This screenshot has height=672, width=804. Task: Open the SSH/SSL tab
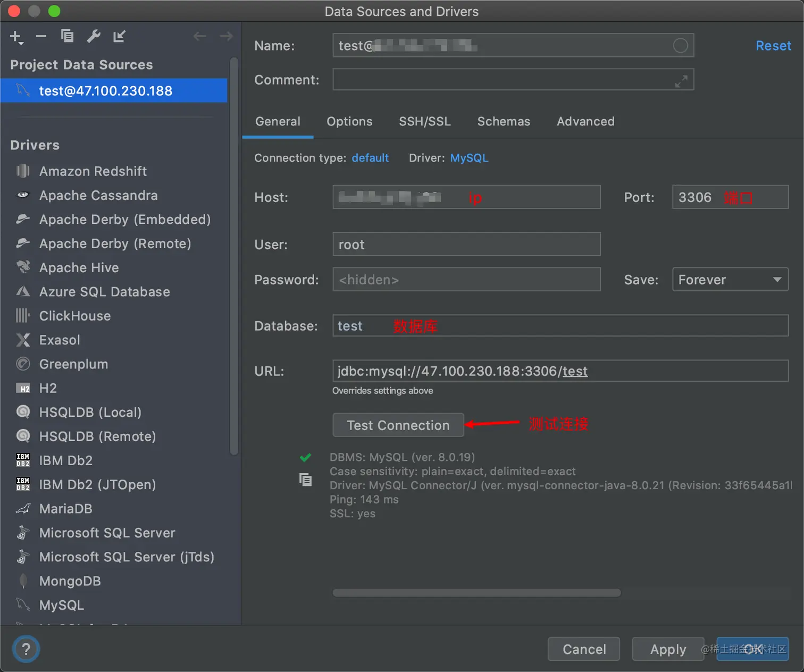tap(424, 121)
